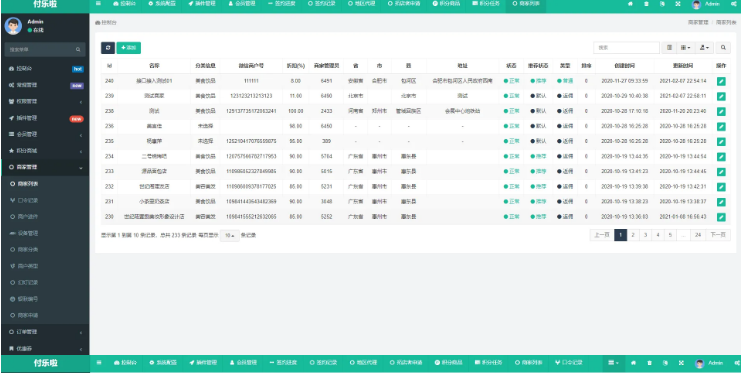Edit the merchant row with Id 232
The width and height of the screenshot is (744, 373).
721,187
